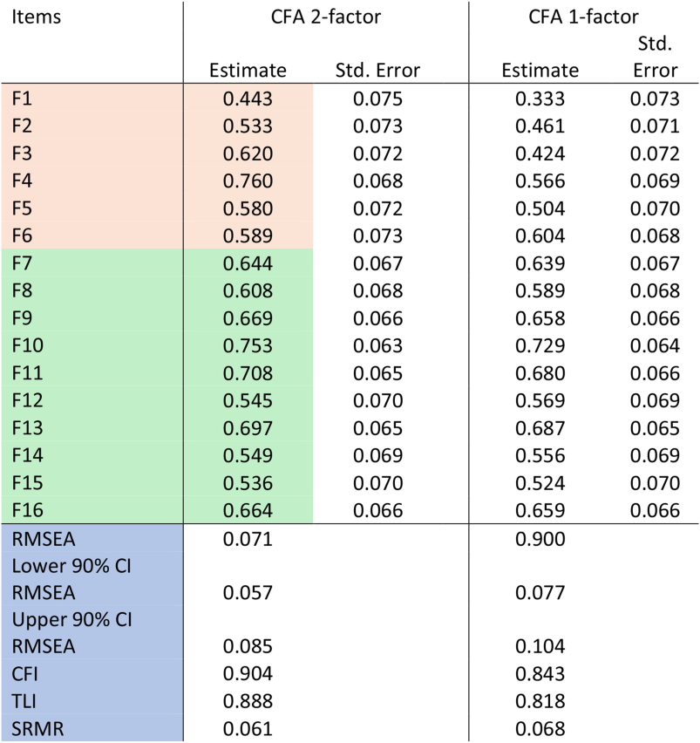Click the 1-factor CFI value 0.843
Screen dimensions: 700x743
click(x=540, y=674)
